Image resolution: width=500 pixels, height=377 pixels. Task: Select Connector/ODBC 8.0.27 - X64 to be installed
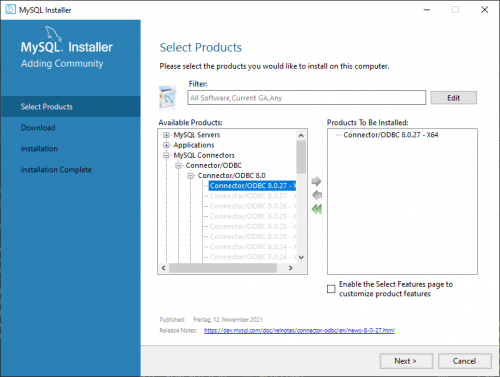[x=391, y=135]
